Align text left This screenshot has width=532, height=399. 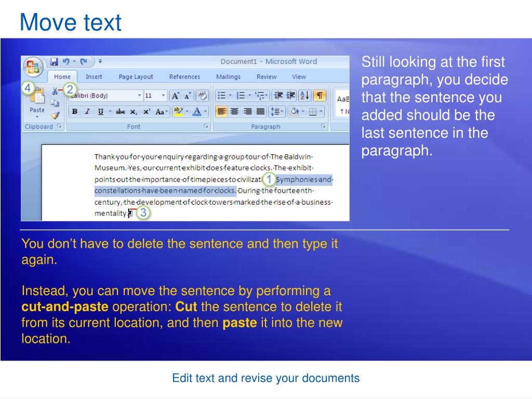(221, 111)
